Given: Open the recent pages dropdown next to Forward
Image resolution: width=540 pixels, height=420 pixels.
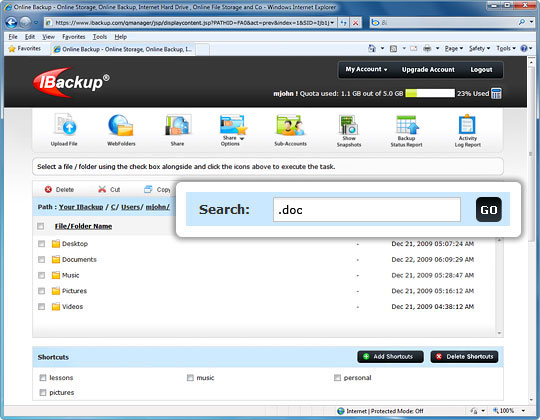Looking at the screenshot, I should pos(36,23).
